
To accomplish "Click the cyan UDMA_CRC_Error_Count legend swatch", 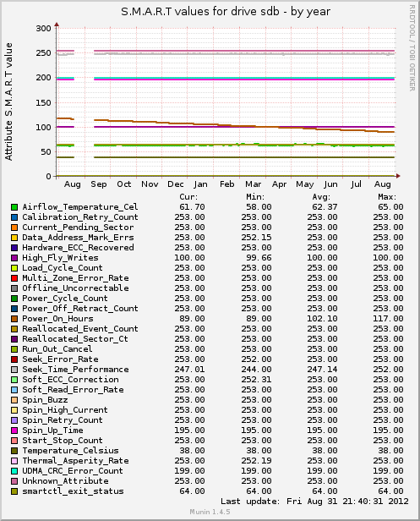I will coord(14,471).
